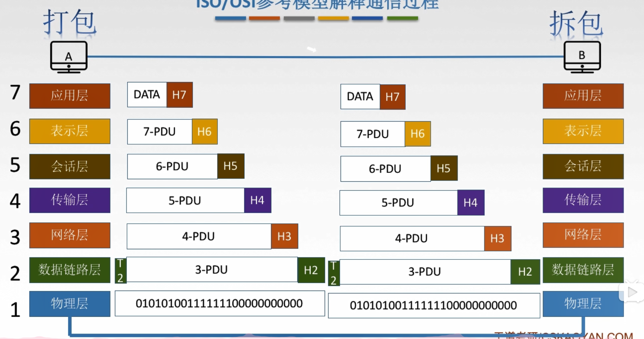Click the DATA box in the 打包 column
This screenshot has width=644, height=339.
[147, 95]
